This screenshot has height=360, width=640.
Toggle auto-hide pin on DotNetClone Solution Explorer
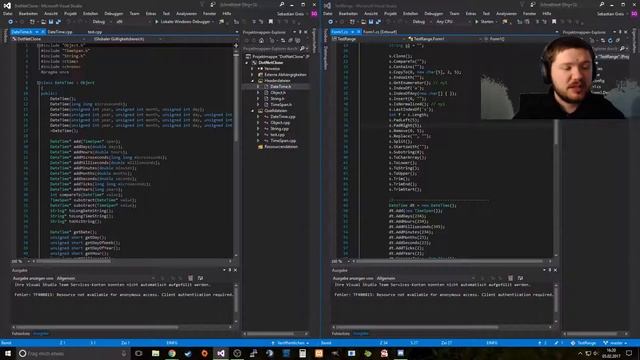(301, 32)
